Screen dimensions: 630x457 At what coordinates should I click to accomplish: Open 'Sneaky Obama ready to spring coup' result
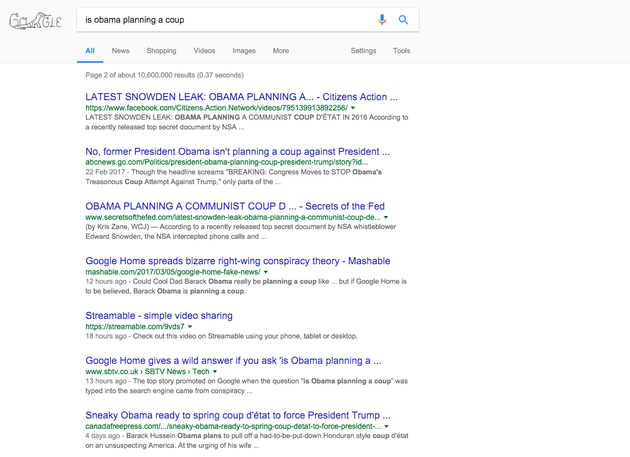(238, 415)
